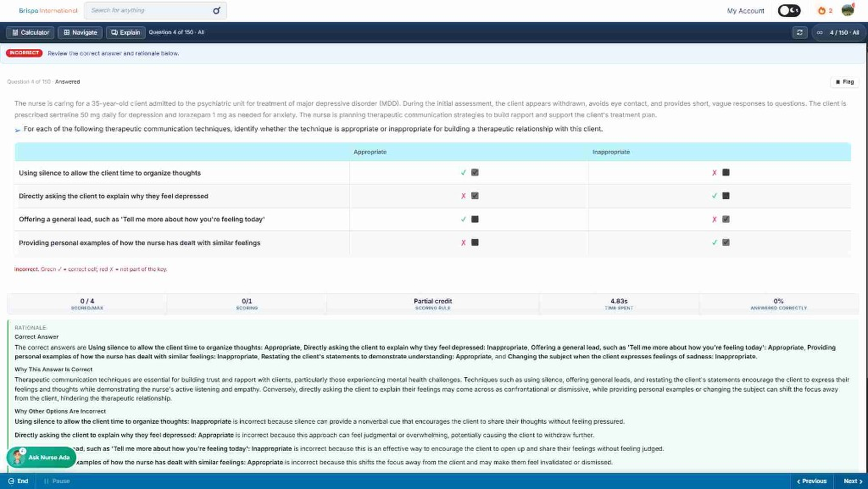Click 'Using silence to allow the client' row label
Viewport: 868px width, 489px height.
pos(110,173)
